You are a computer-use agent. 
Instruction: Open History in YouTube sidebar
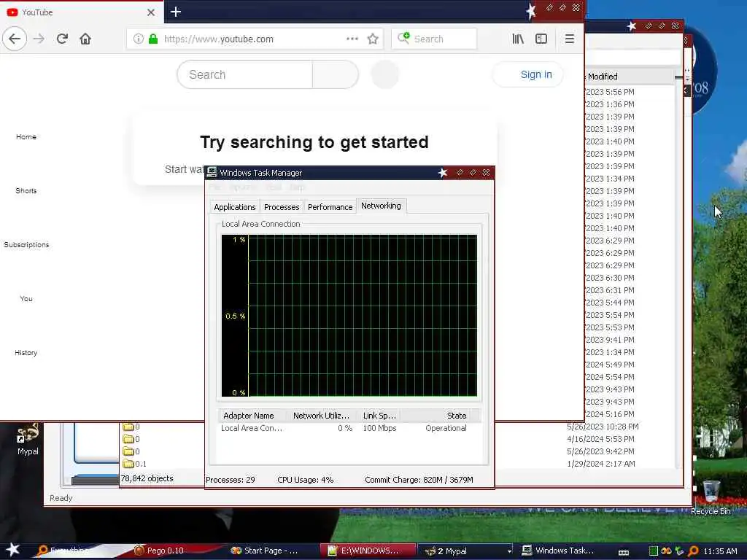[26, 352]
